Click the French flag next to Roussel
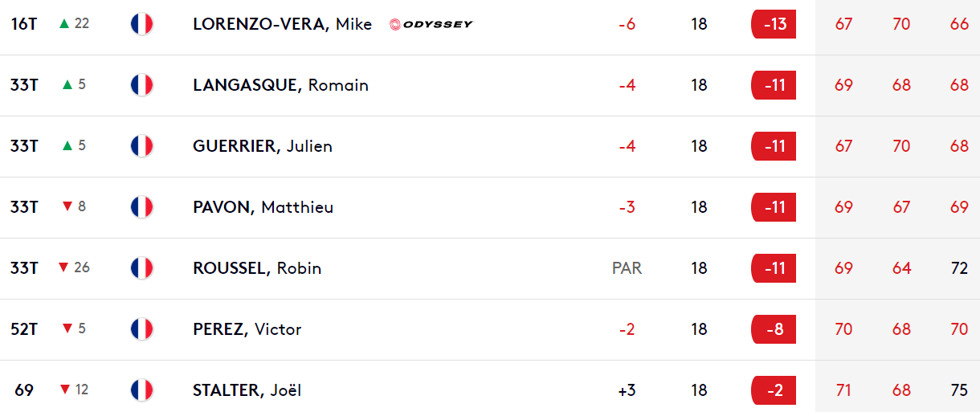The width and height of the screenshot is (980, 412). [141, 267]
